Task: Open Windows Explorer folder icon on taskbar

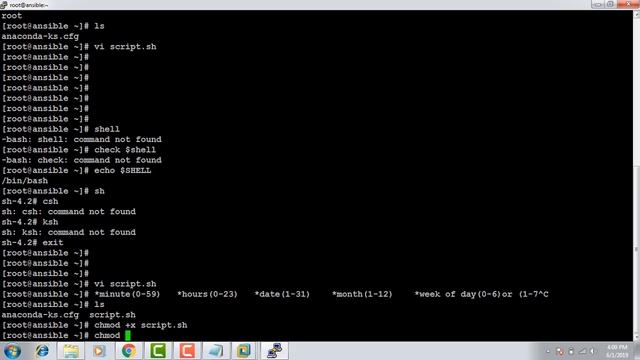Action: [71, 351]
